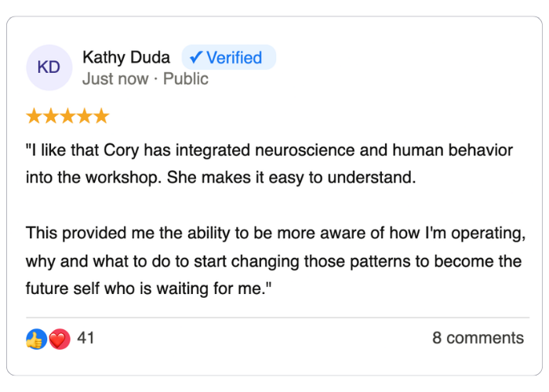Select the third gold star
549x392 pixels.
pos(67,117)
